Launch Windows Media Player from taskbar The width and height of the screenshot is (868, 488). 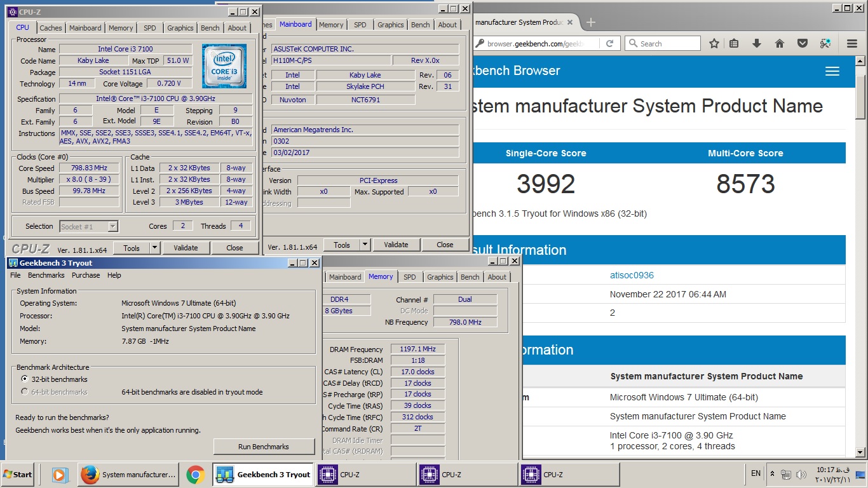tap(59, 474)
